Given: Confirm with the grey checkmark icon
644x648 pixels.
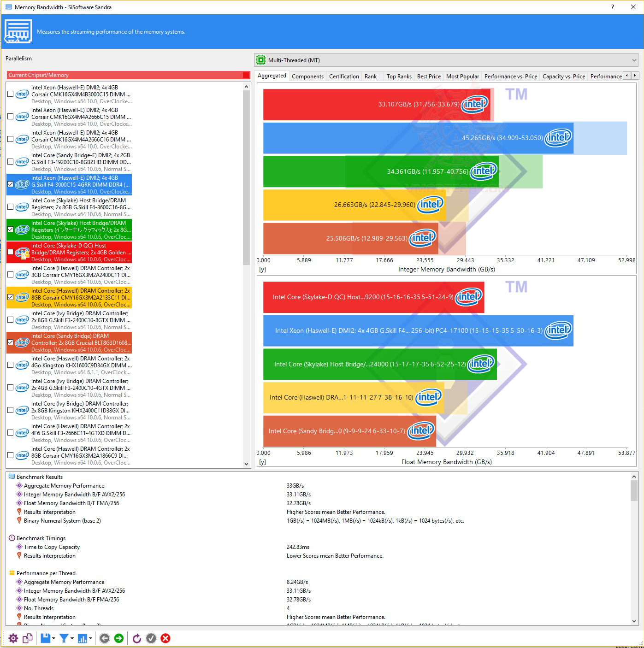Looking at the screenshot, I should [x=151, y=638].
